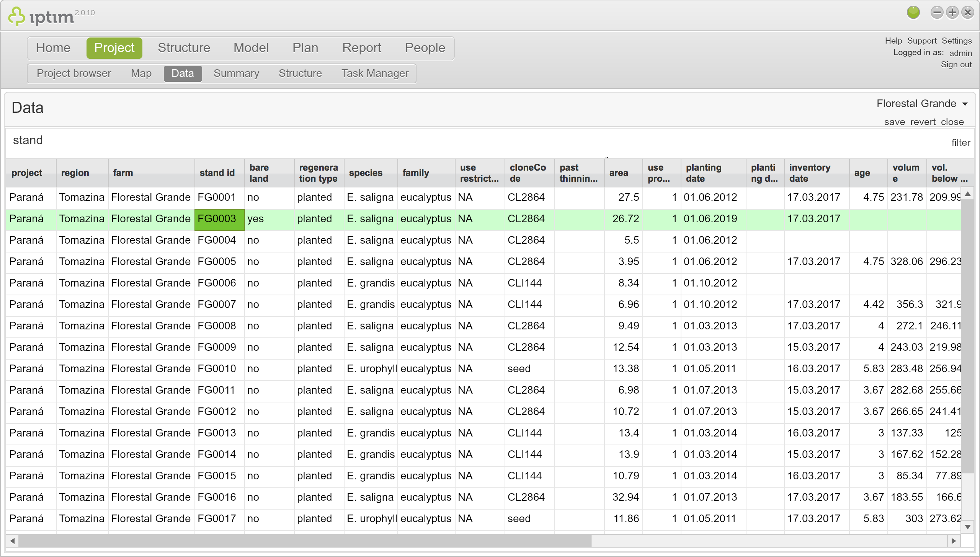The height and width of the screenshot is (557, 980).
Task: Select stand id cell FG0006
Action: click(x=219, y=283)
